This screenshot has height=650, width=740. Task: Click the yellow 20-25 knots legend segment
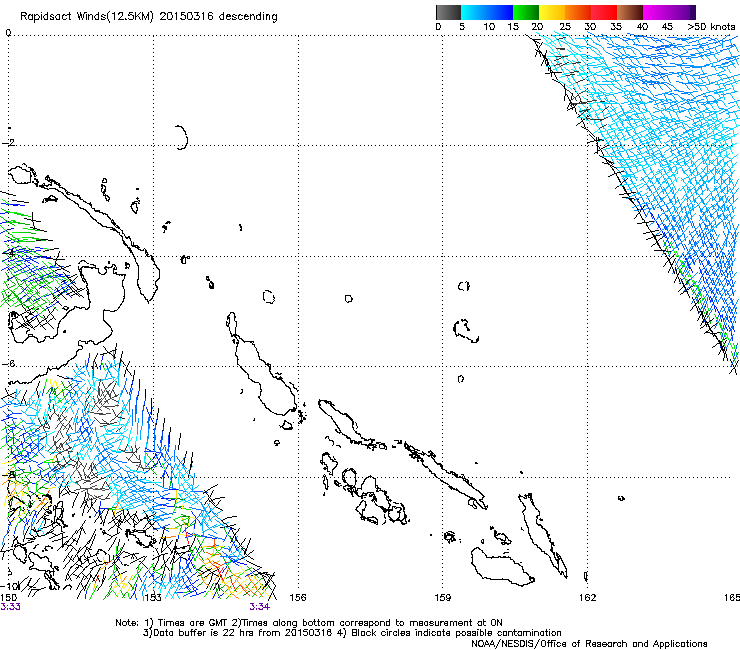tap(552, 12)
